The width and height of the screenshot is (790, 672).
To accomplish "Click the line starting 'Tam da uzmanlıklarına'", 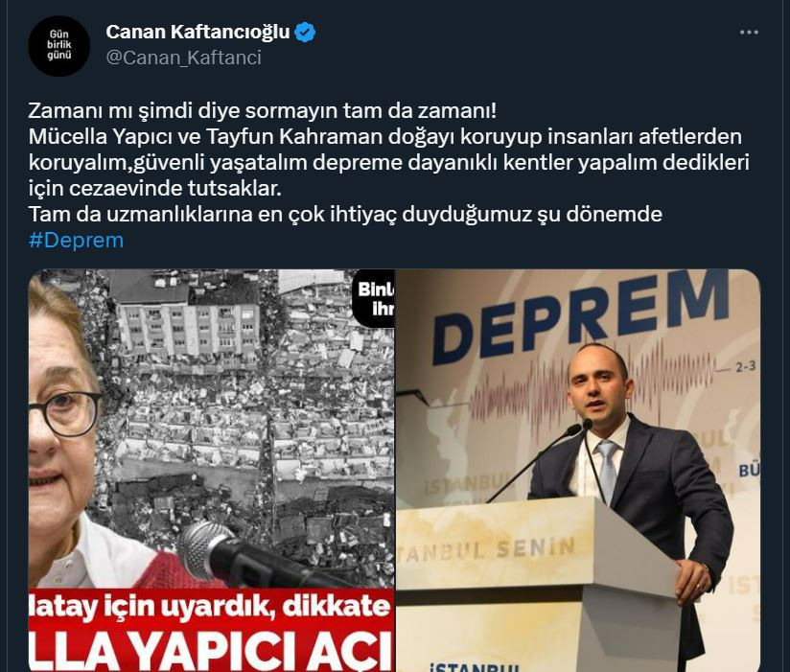I will tap(345, 215).
